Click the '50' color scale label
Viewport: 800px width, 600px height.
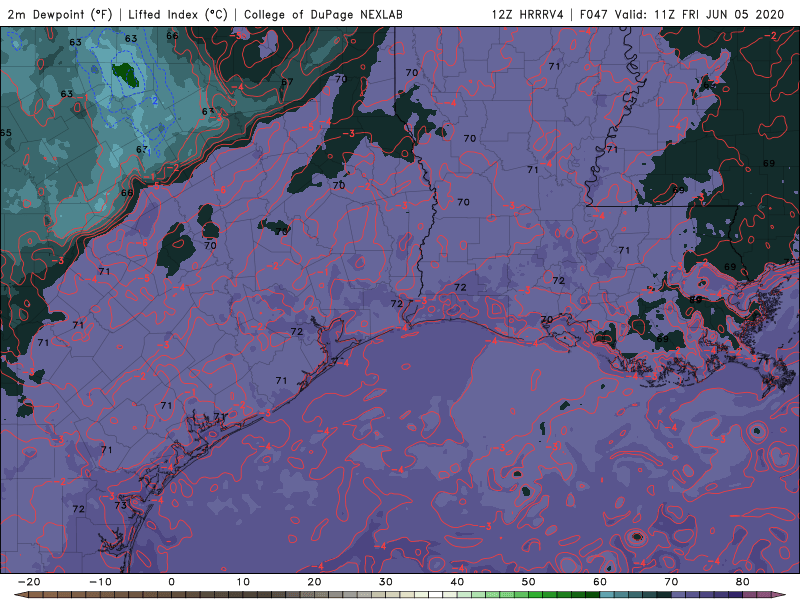(529, 582)
